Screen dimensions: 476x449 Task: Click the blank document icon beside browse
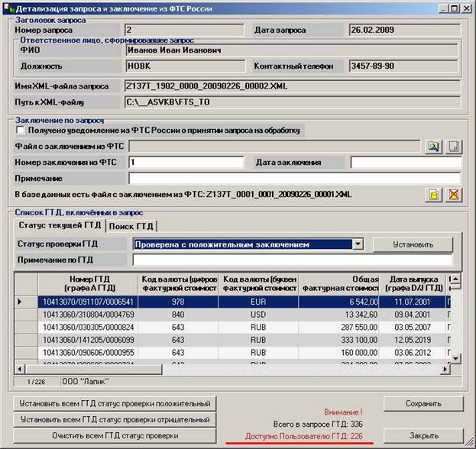point(453,147)
